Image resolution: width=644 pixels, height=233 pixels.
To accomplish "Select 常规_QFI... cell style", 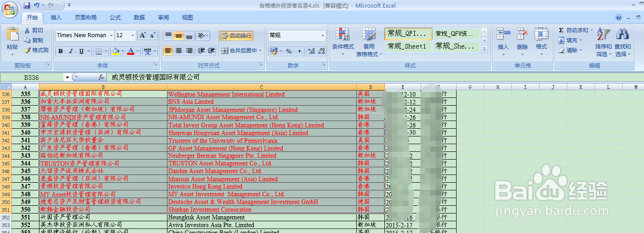I will pos(408,34).
